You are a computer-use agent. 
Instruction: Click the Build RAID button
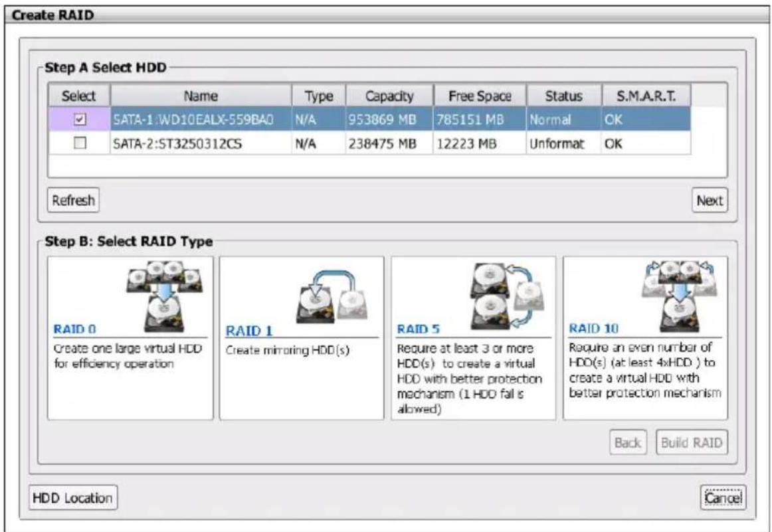click(691, 442)
